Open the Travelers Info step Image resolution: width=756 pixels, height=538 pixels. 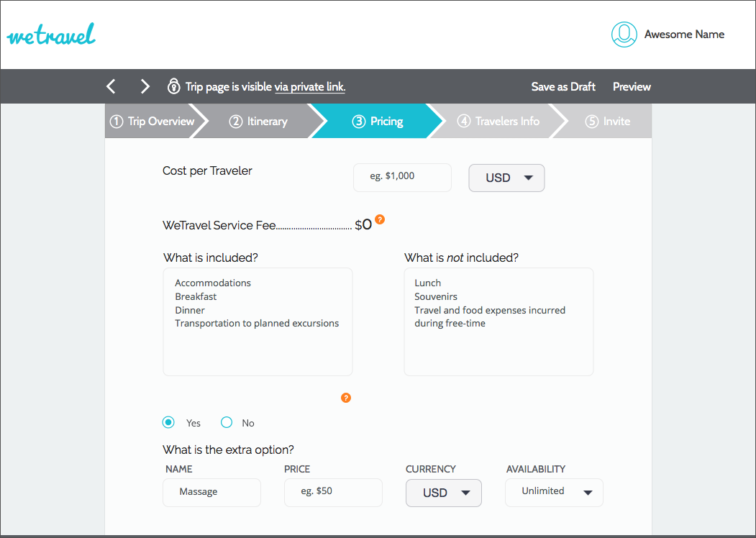(x=498, y=122)
